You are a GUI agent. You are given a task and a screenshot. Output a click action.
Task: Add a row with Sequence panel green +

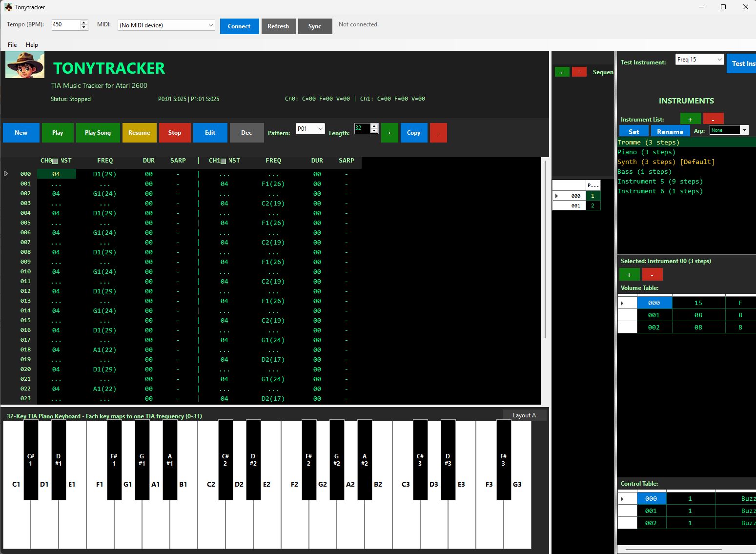(562, 72)
